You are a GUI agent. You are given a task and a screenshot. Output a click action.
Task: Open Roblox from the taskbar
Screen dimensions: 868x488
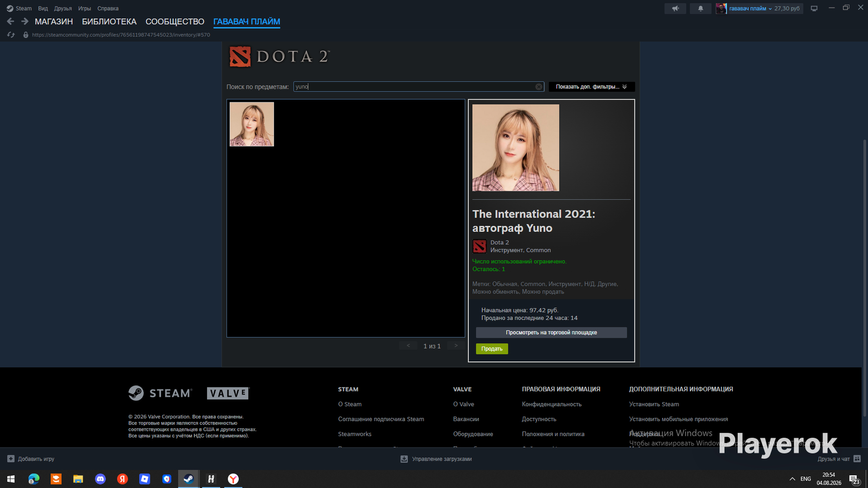145,479
